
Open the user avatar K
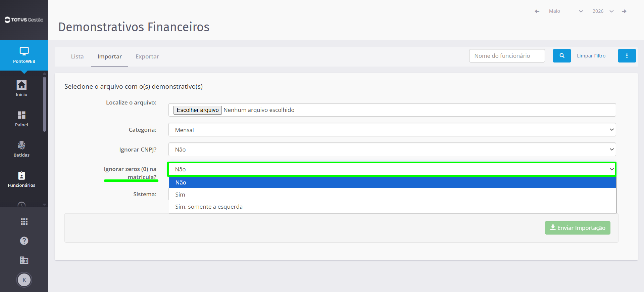coord(24,280)
